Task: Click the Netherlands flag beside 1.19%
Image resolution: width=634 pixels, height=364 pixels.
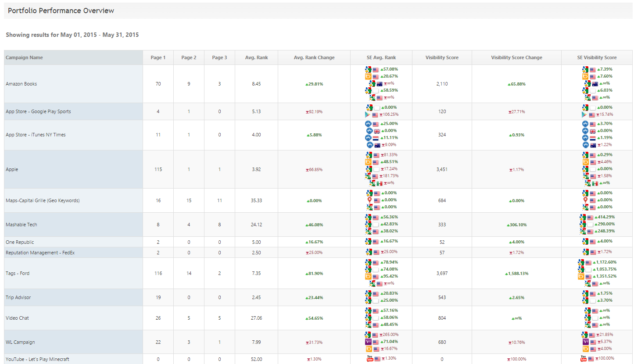Action: 593,138
